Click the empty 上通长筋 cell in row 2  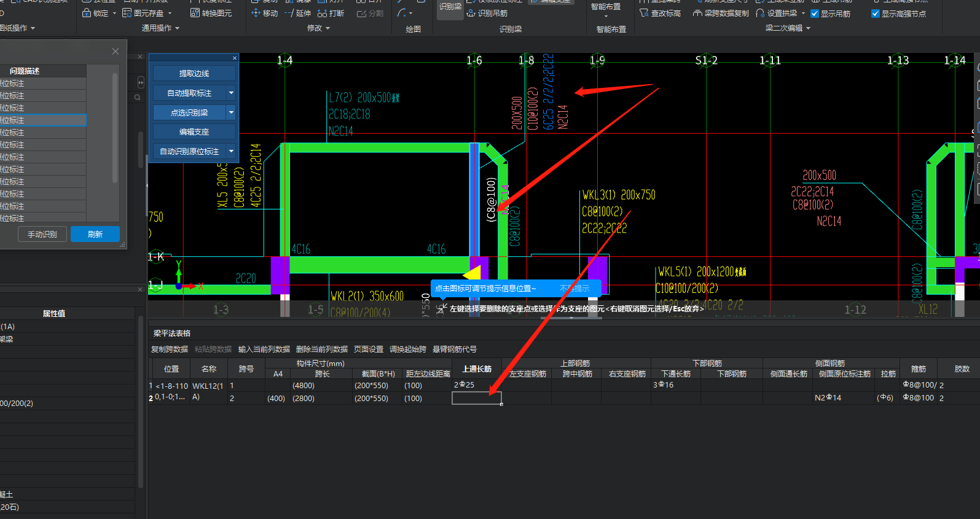point(477,398)
